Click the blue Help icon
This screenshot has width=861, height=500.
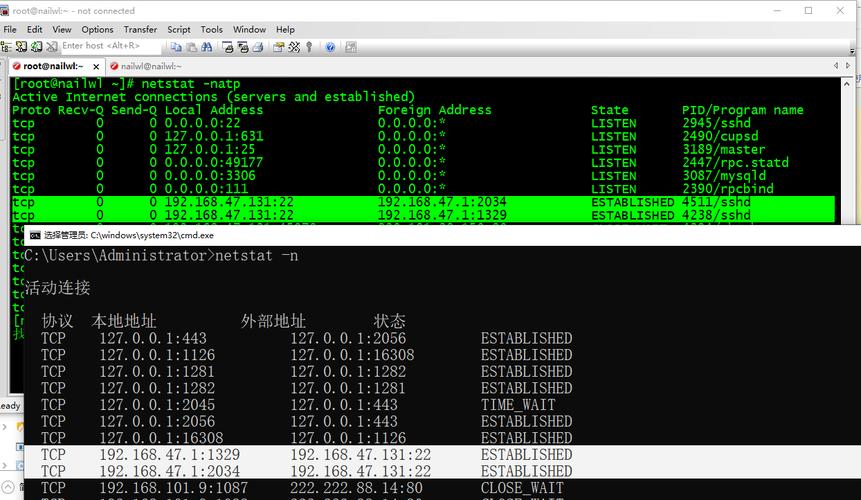coord(330,47)
